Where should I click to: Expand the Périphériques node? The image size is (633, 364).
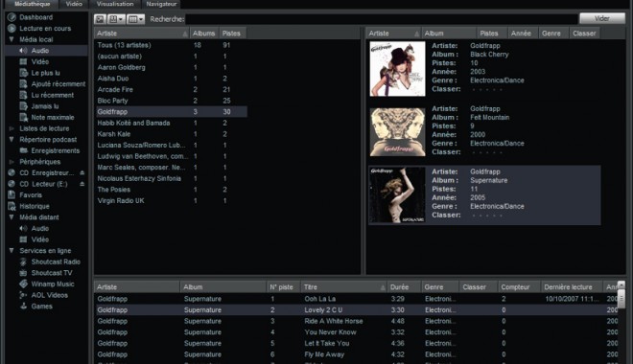click(x=12, y=162)
